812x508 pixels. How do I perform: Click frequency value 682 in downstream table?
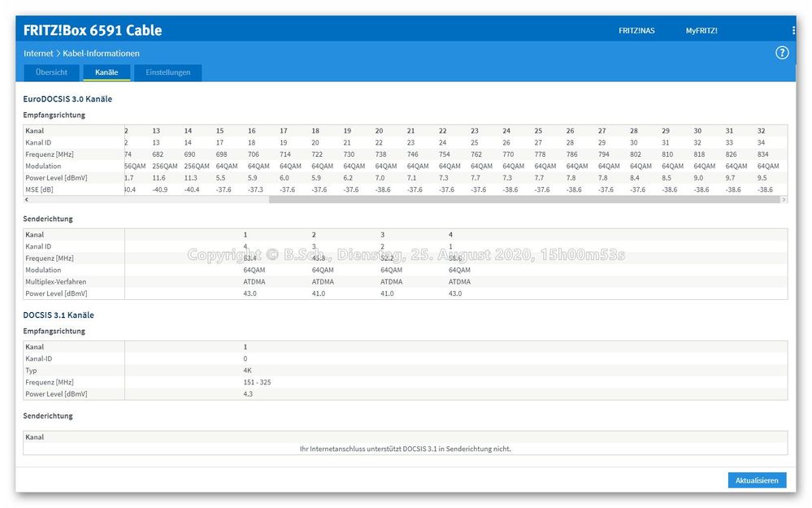click(x=158, y=154)
